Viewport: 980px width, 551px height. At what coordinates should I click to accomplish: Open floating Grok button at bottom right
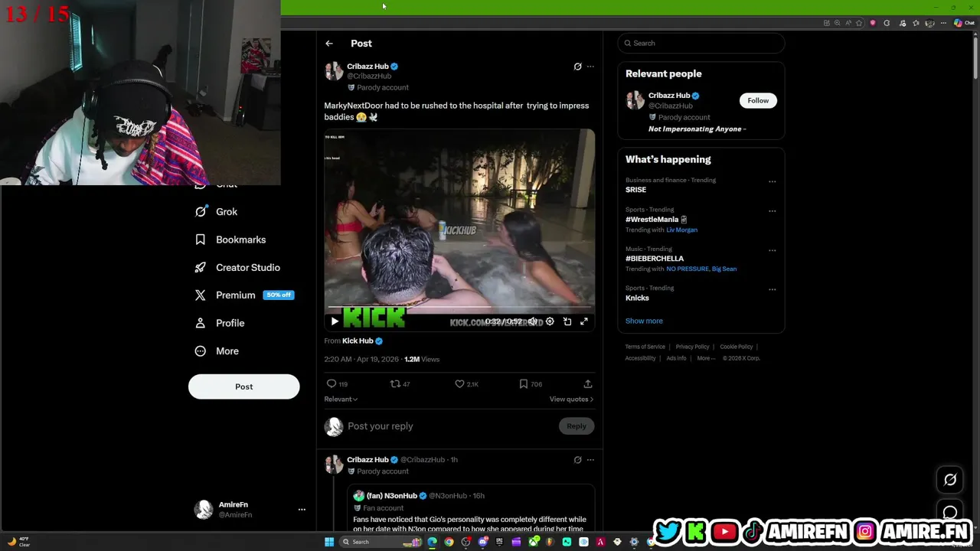point(950,480)
